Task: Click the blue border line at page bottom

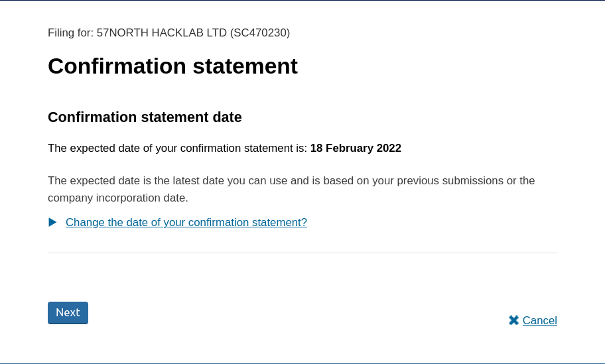Action: 302,363
